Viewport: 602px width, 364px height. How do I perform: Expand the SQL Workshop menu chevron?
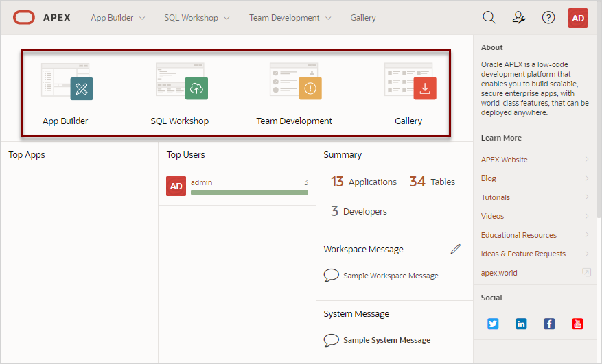(x=227, y=18)
